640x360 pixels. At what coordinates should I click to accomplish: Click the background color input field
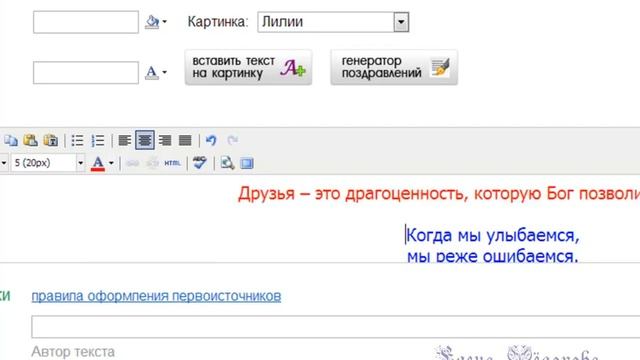[x=86, y=22]
